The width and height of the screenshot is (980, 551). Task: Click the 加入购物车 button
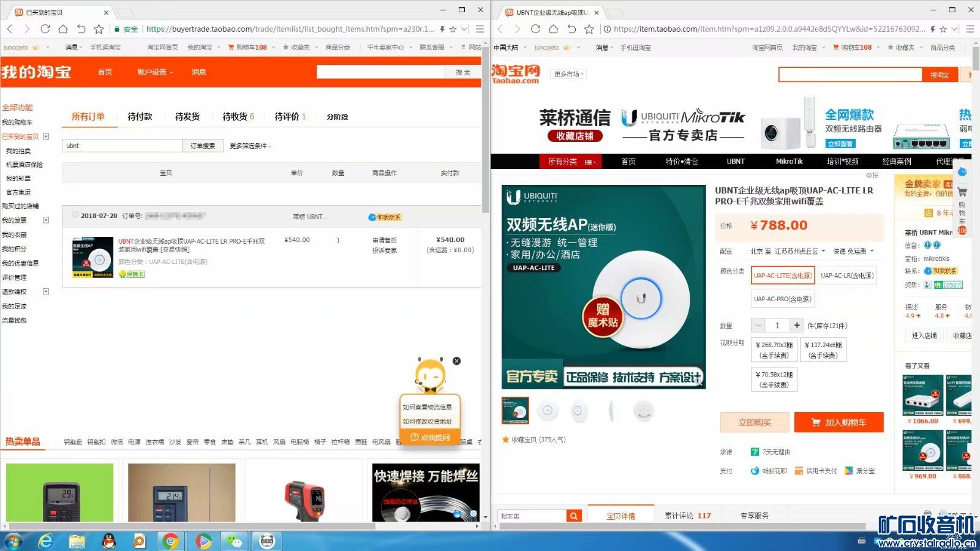(x=839, y=422)
